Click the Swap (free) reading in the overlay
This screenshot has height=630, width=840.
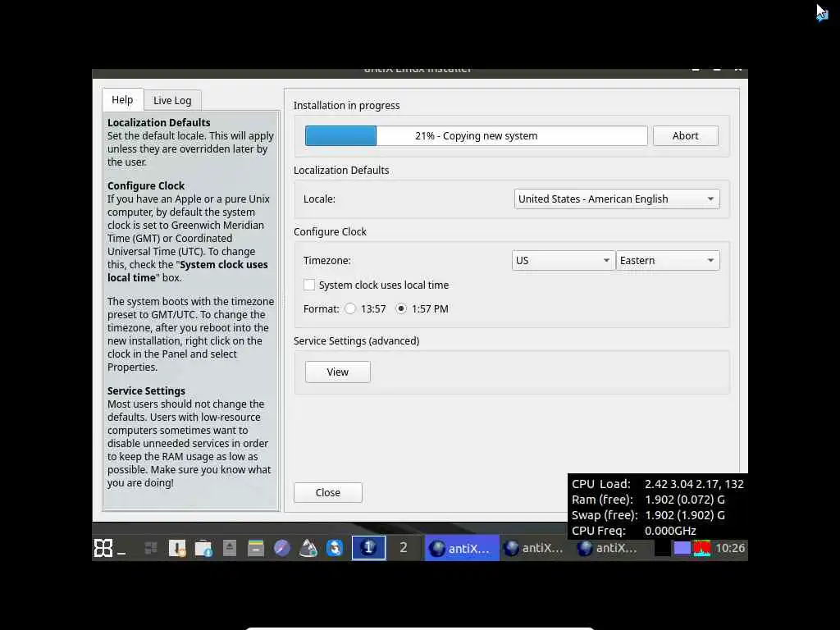[x=648, y=515]
